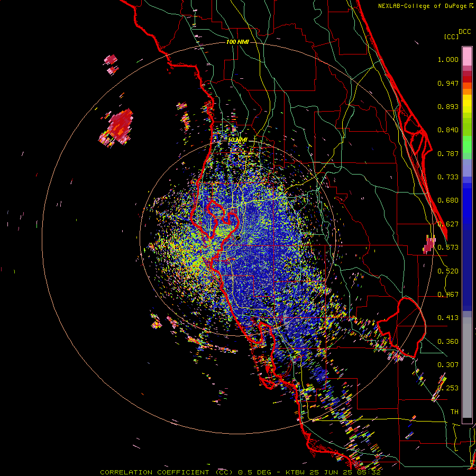Viewport: 476px width, 476px height.
Task: Click the 0.520 scale value
Action: (x=448, y=271)
